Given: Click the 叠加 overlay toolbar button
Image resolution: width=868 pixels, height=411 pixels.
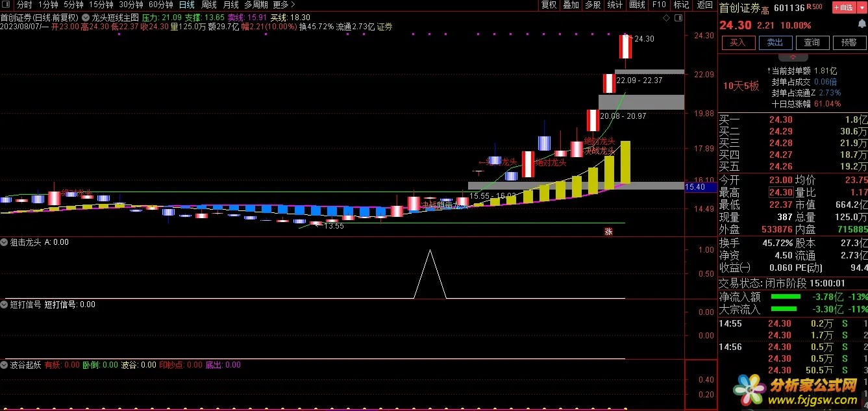Looking at the screenshot, I should click(571, 5).
